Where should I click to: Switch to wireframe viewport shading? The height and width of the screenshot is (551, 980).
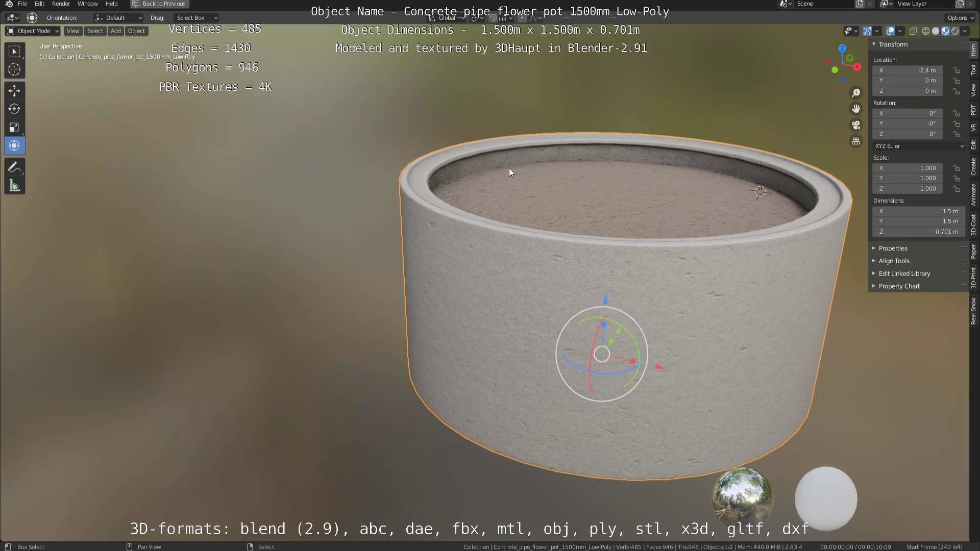925,31
